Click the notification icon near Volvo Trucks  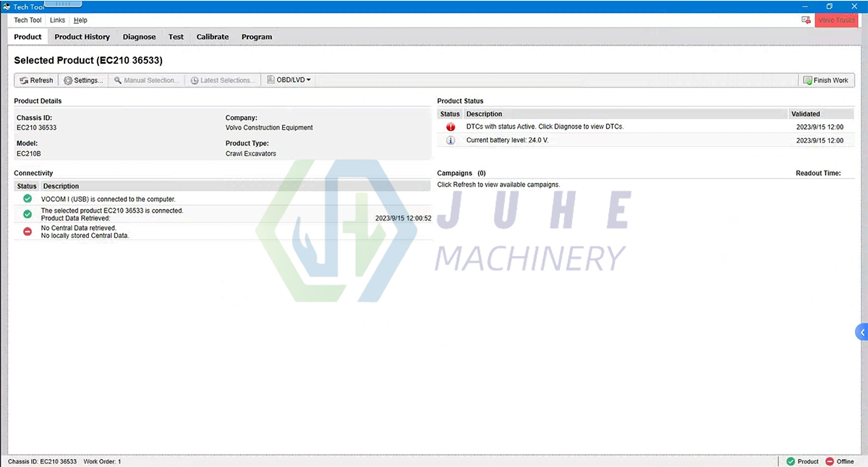pyautogui.click(x=806, y=20)
